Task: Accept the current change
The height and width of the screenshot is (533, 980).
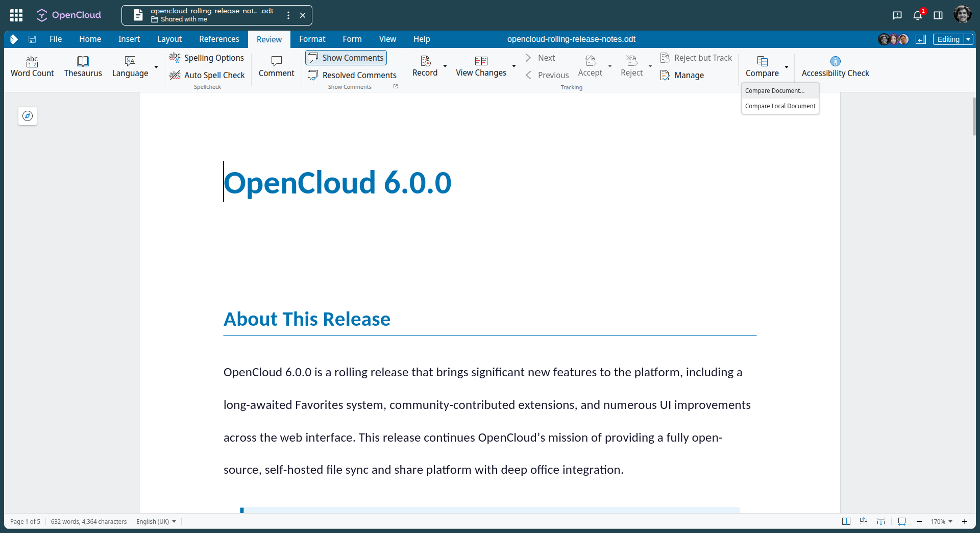Action: tap(591, 66)
